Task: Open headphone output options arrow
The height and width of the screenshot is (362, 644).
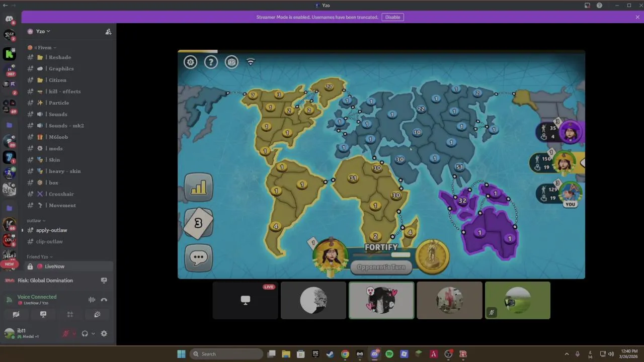Action: [93, 333]
